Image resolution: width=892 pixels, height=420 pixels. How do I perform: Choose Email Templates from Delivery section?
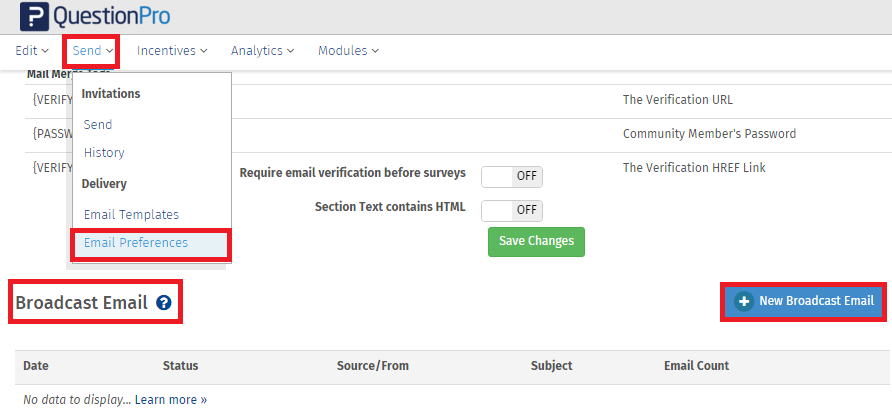point(131,214)
